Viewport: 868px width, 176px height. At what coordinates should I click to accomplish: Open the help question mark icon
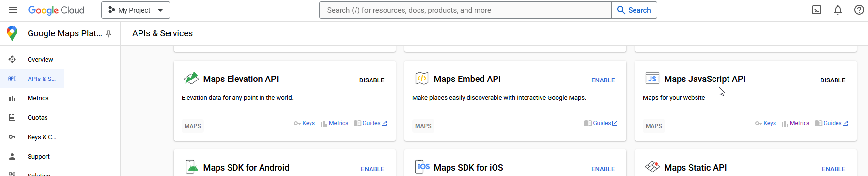(859, 10)
